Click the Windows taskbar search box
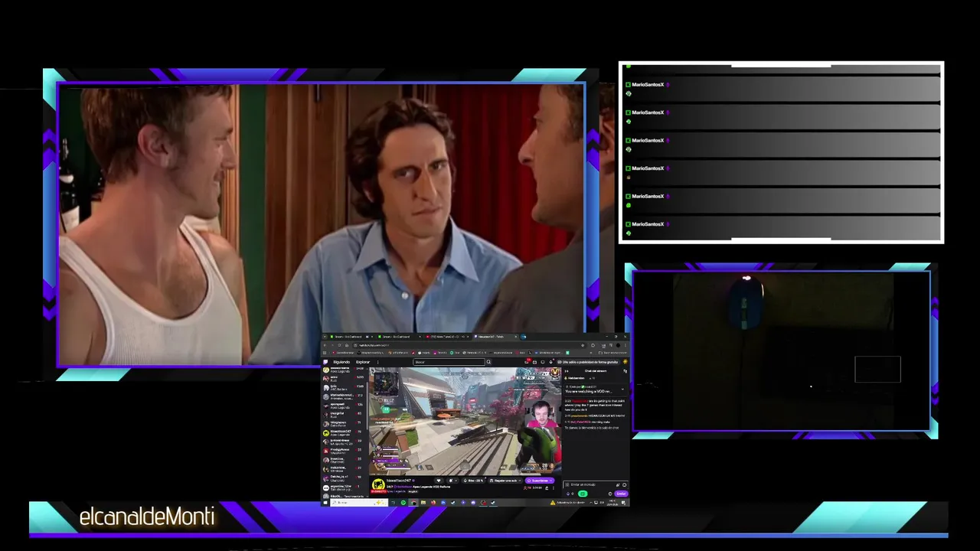 point(358,503)
